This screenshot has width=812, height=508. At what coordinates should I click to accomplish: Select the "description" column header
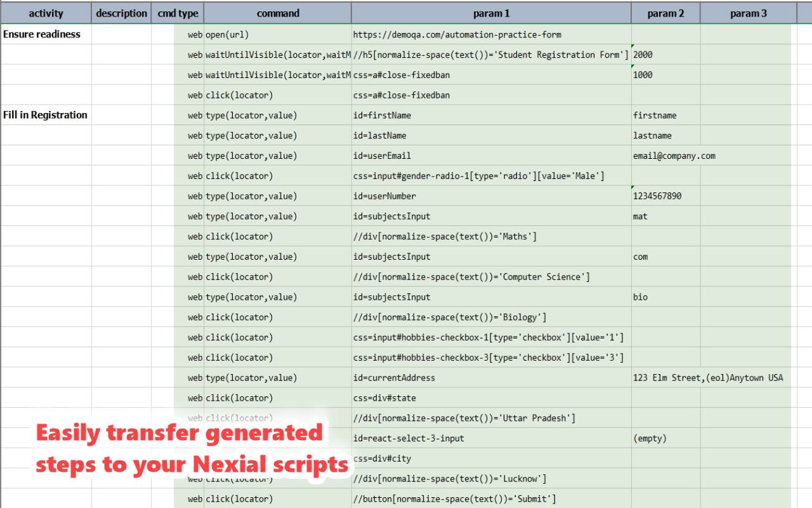point(121,13)
